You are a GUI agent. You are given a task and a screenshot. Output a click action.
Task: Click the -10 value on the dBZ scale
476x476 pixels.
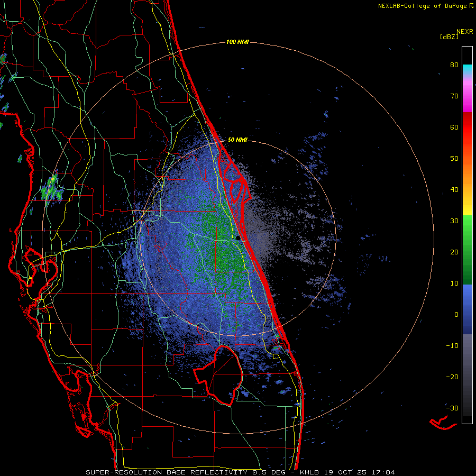(x=452, y=346)
